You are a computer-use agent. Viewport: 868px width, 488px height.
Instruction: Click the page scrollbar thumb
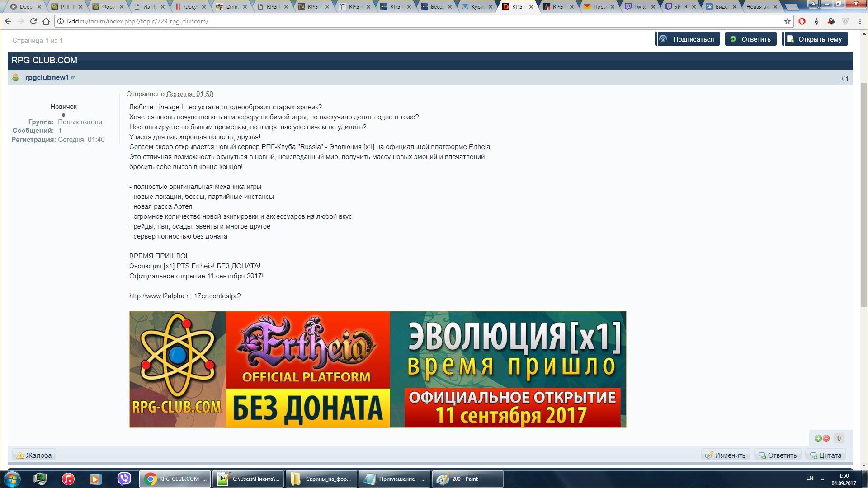(864, 194)
